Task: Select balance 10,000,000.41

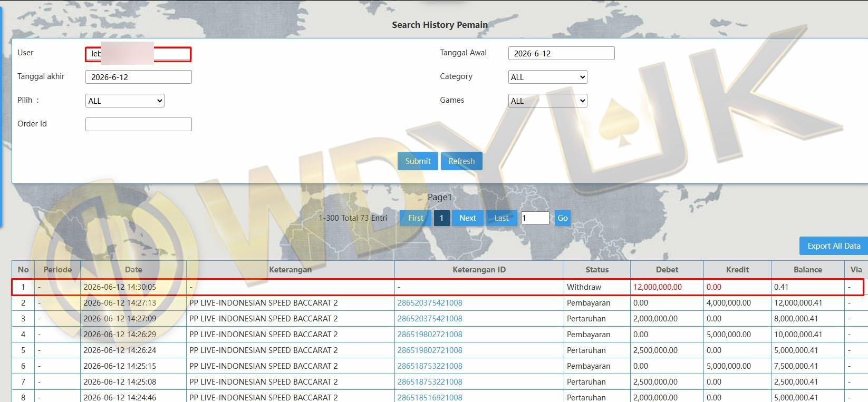Action: (798, 335)
